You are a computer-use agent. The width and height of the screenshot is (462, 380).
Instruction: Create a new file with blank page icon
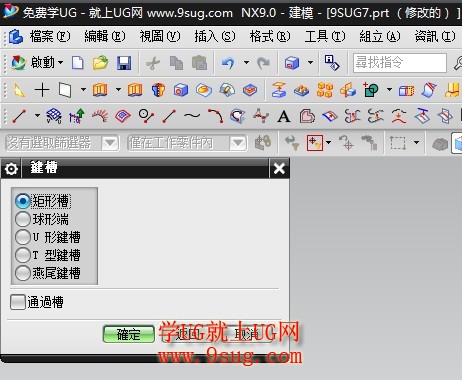click(78, 62)
